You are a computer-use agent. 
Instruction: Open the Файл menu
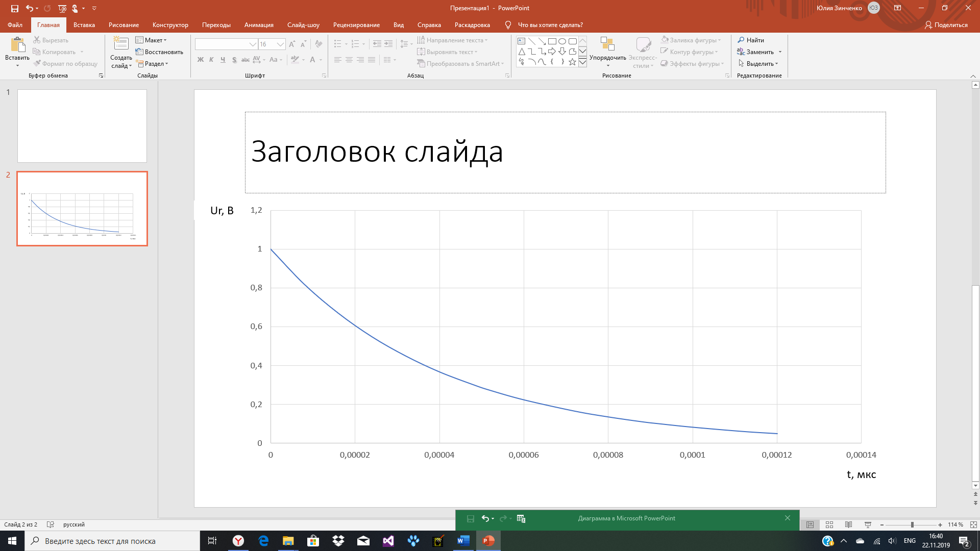(15, 25)
